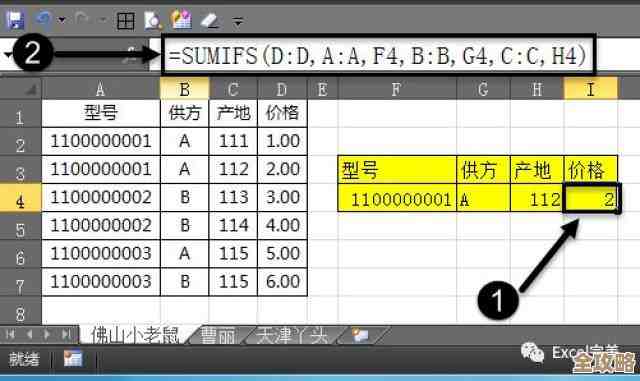640x381 pixels.
Task: Select row 8 header
Action: pyautogui.click(x=20, y=311)
